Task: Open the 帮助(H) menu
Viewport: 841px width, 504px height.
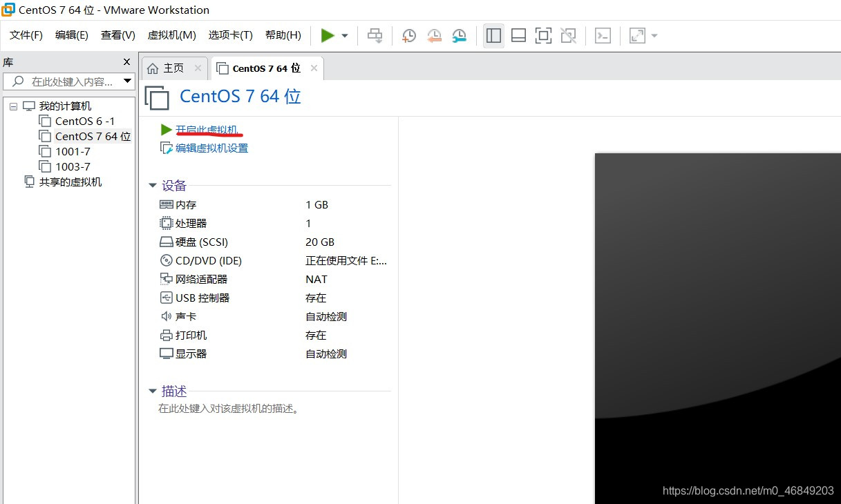Action: (283, 35)
